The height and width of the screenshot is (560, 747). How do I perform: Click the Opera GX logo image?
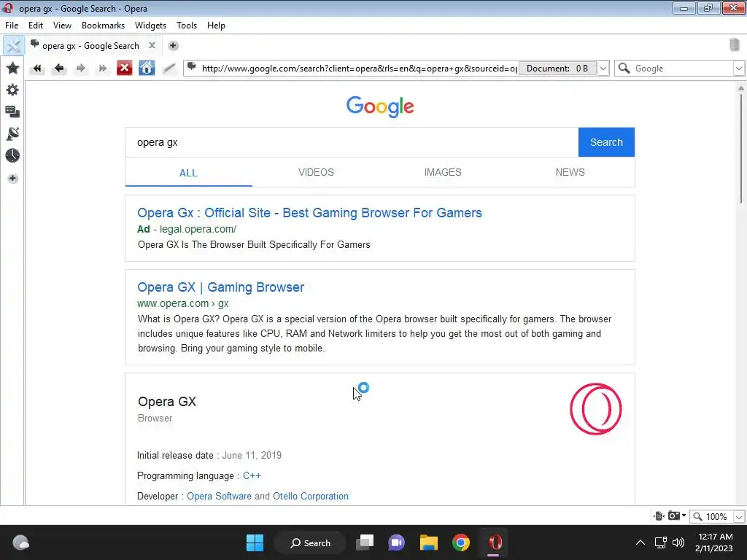[595, 409]
